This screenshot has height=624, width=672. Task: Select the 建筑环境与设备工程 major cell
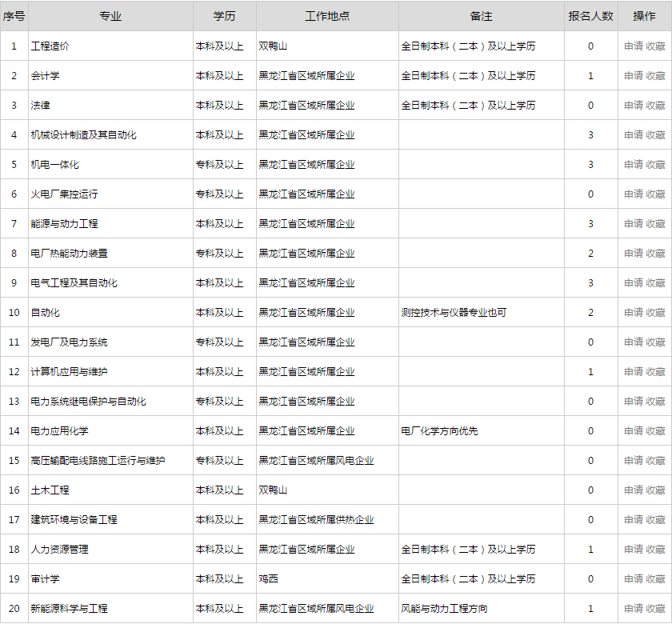[x=74, y=520]
